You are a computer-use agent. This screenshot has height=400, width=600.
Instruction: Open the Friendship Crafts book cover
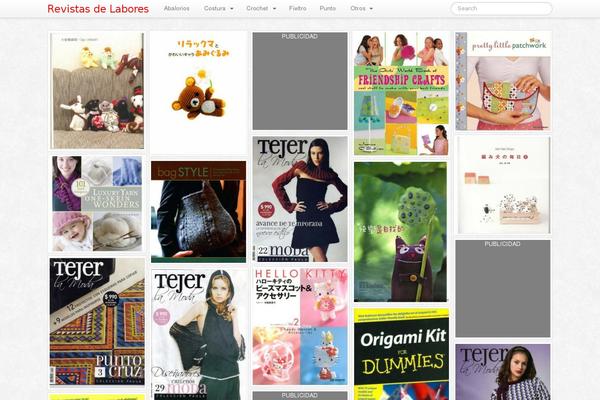(x=401, y=94)
